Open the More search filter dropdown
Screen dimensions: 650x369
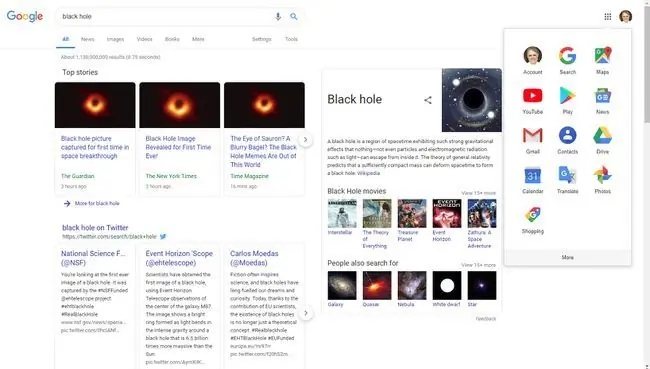(x=198, y=39)
